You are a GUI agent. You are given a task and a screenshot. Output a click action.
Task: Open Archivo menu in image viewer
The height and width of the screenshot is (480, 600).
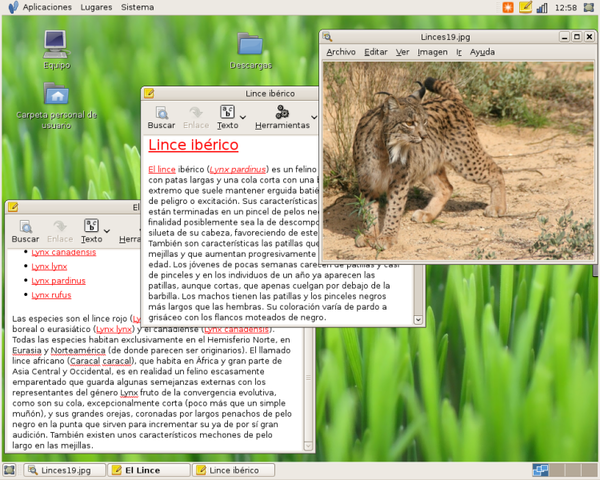(341, 52)
